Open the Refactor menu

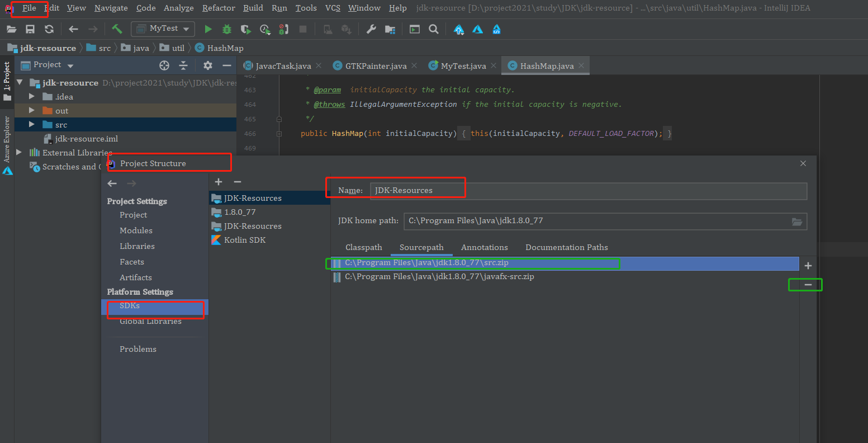click(x=219, y=8)
